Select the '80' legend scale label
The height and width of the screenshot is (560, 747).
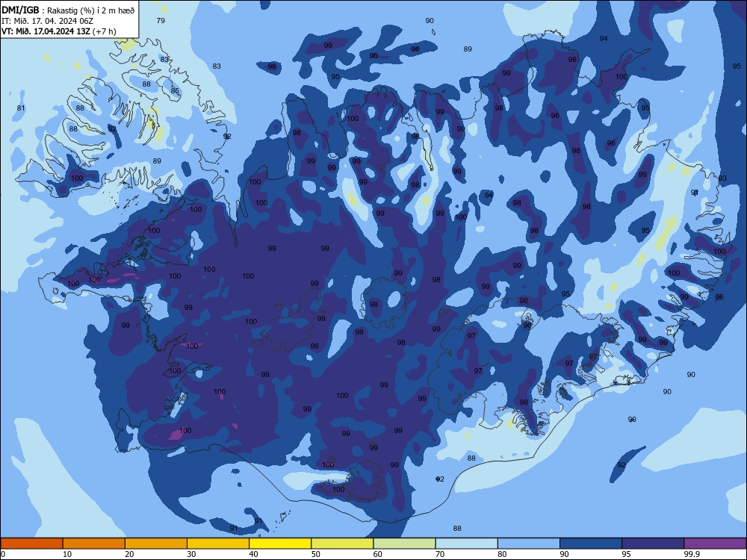click(x=502, y=554)
